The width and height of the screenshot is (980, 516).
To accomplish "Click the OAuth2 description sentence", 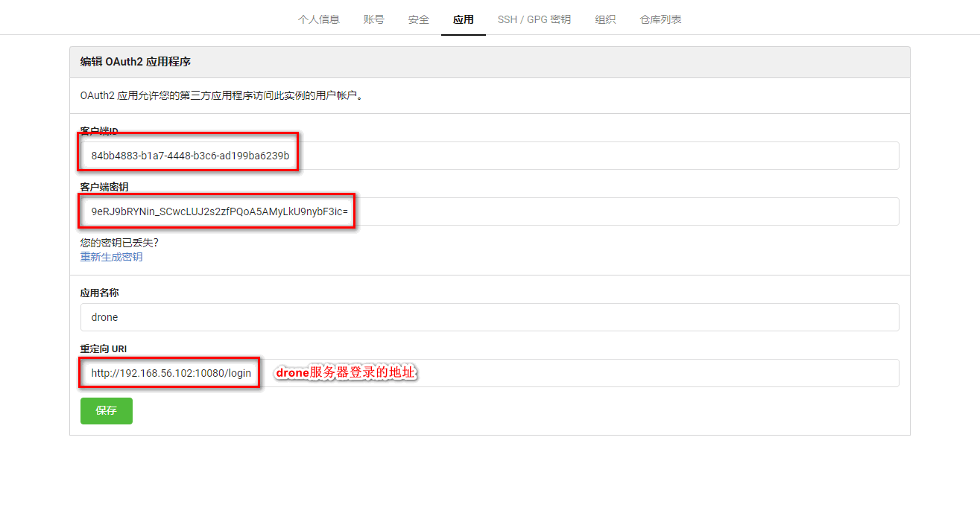I will coord(222,95).
